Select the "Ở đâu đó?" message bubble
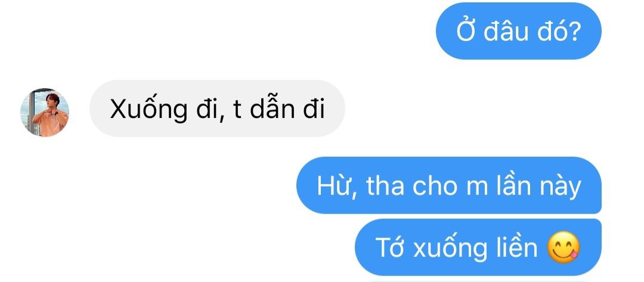 [518, 31]
